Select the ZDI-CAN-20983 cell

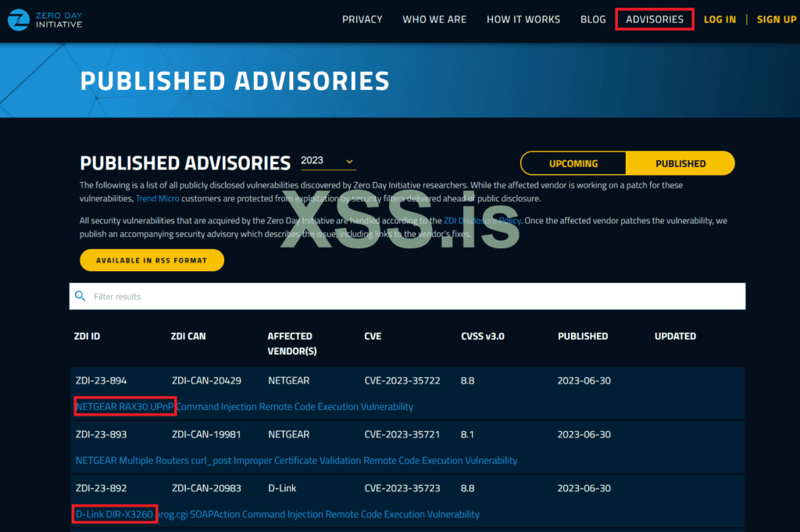[206, 488]
